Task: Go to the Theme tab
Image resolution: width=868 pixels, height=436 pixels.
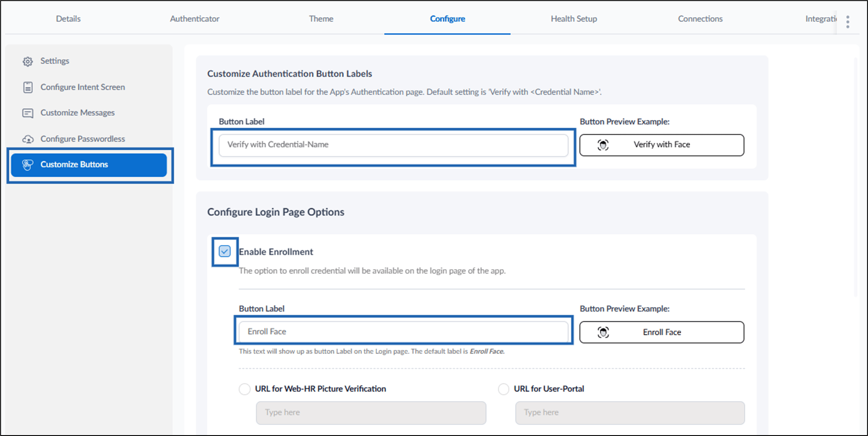Action: [x=321, y=19]
